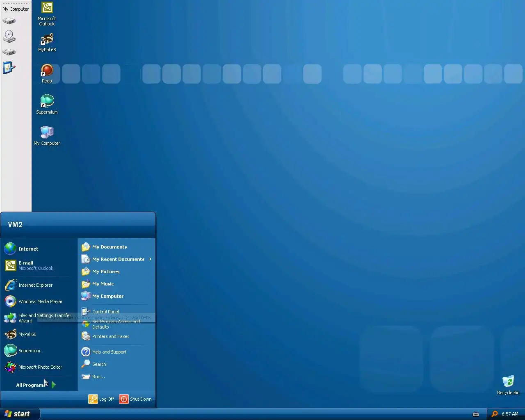Screen dimensions: 525x420
Task: Open Set Program Access and Defaults
Action: pyautogui.click(x=116, y=324)
